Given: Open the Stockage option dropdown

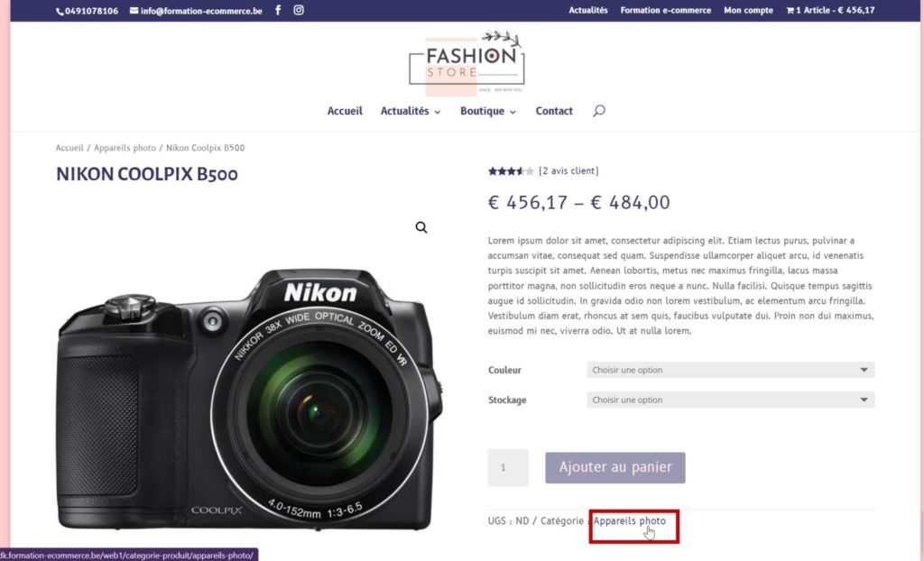Looking at the screenshot, I should (731, 400).
